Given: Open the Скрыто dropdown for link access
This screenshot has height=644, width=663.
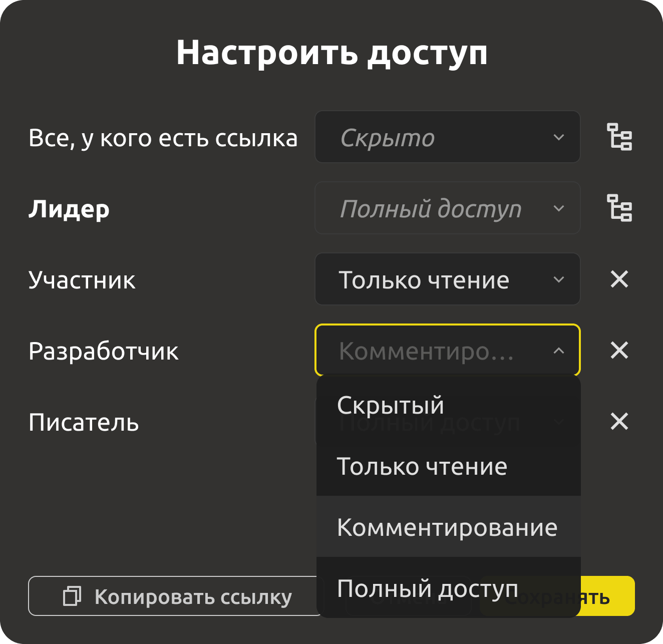Looking at the screenshot, I should (447, 137).
